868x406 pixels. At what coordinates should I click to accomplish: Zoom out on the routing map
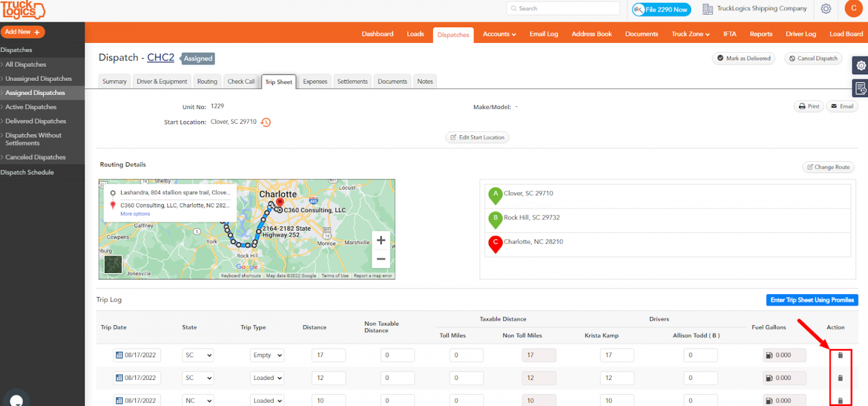(x=381, y=258)
